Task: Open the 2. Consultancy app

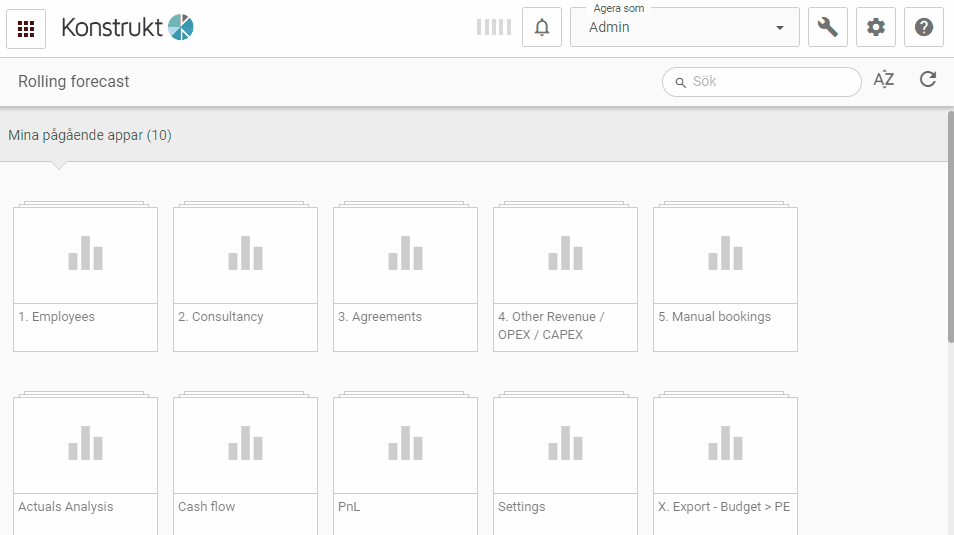Action: 245,278
